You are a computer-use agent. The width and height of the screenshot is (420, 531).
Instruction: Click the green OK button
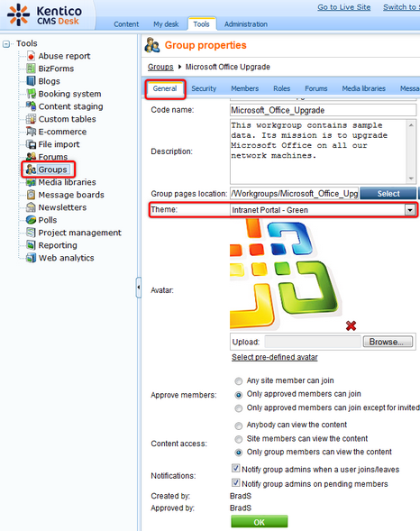pyautogui.click(x=260, y=522)
